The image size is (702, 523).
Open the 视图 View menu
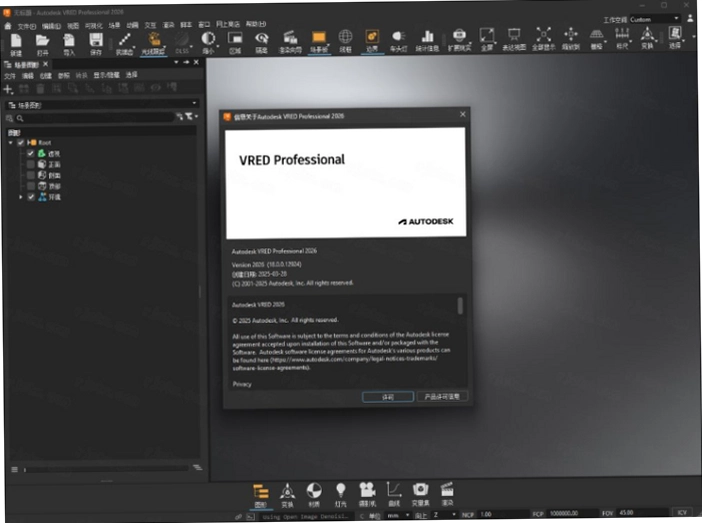point(73,26)
